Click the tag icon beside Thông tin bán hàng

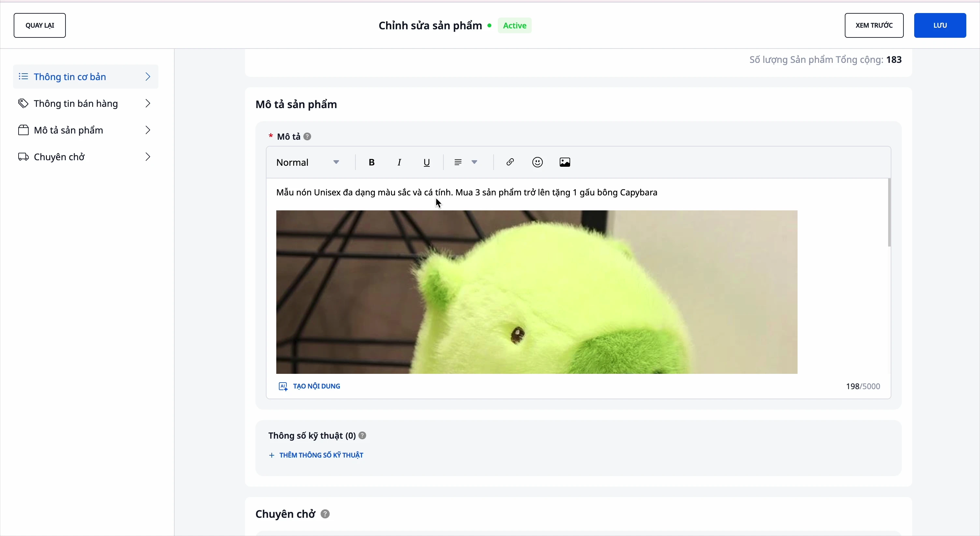point(23,104)
